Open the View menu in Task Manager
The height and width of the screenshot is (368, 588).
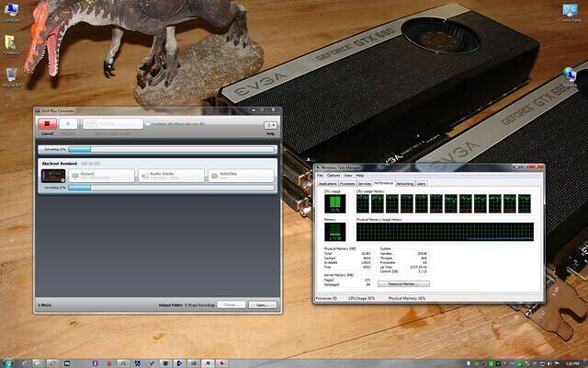click(347, 175)
